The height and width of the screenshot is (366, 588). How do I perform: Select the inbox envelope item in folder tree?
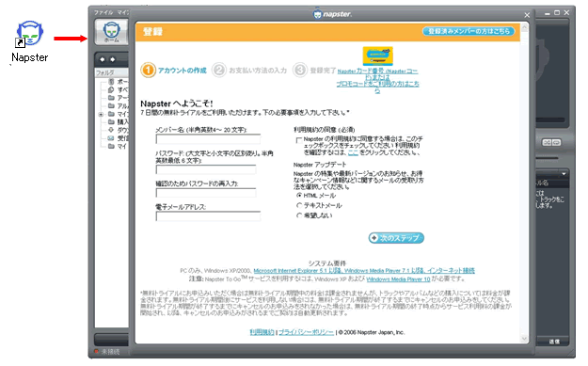tap(111, 138)
